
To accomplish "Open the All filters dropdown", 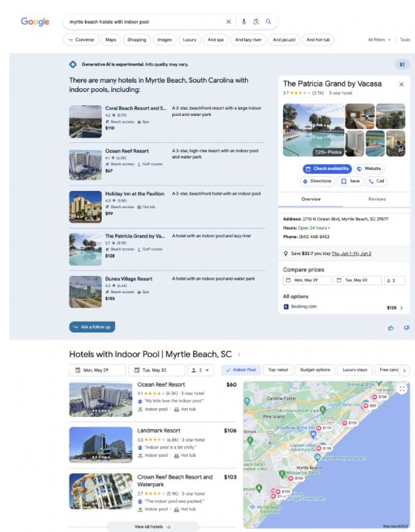I will tap(379, 39).
